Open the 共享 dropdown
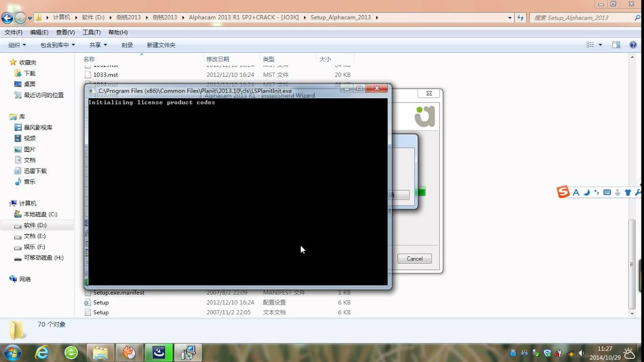644x362 pixels. coord(98,45)
